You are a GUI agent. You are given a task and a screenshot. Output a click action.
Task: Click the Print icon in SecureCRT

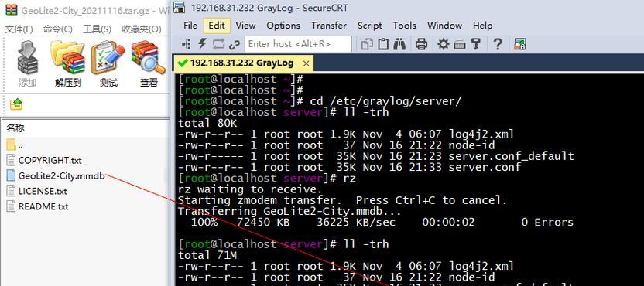click(x=421, y=43)
